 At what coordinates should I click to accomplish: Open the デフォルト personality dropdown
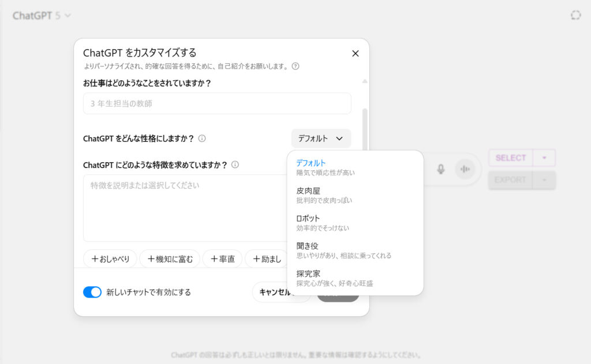pyautogui.click(x=321, y=138)
